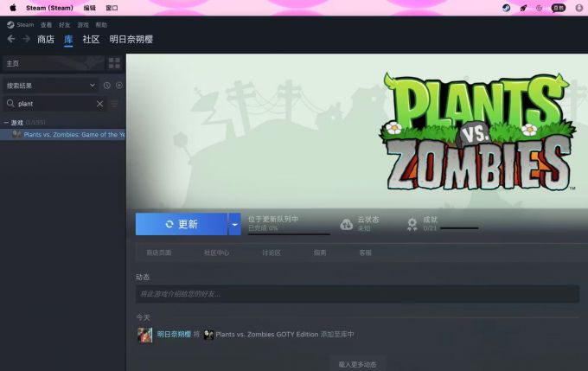Click the 明日奈朔樱 name in activity feed

click(x=174, y=334)
